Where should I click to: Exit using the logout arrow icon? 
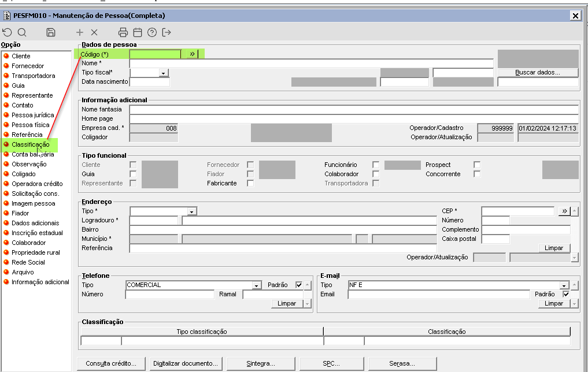[167, 32]
